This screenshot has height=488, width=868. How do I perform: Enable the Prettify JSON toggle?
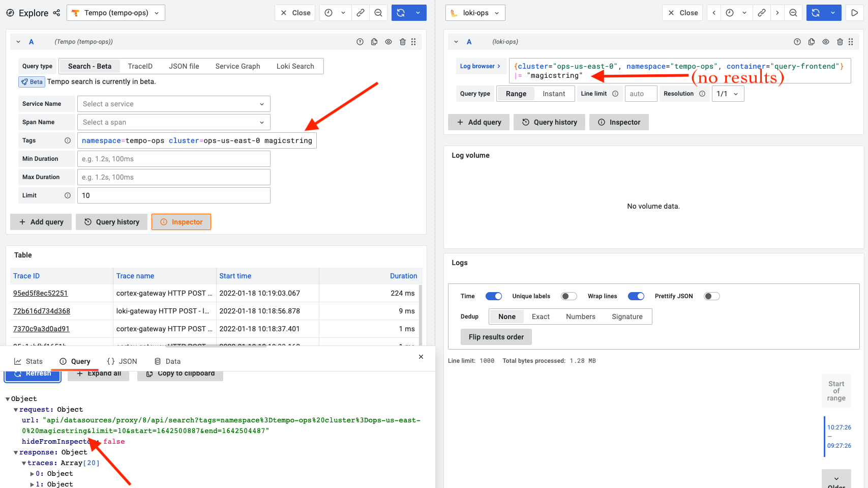click(x=711, y=296)
